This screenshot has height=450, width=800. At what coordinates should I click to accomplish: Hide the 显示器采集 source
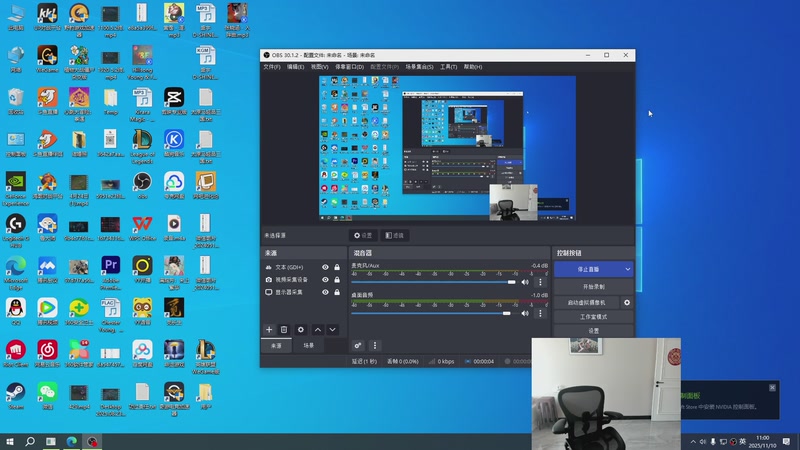325,292
